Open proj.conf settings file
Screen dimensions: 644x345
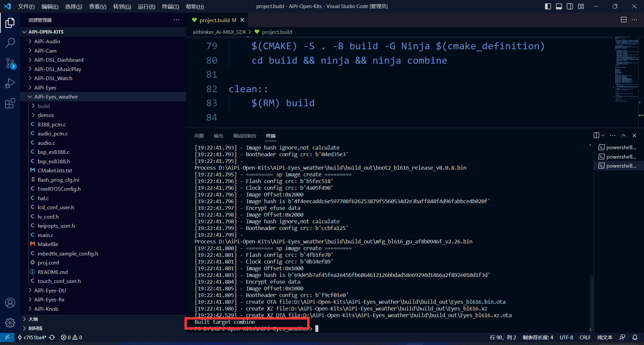pyautogui.click(x=103, y=263)
